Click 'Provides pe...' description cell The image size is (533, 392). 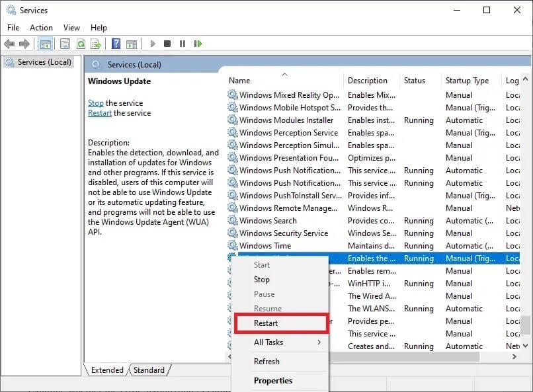(371, 321)
